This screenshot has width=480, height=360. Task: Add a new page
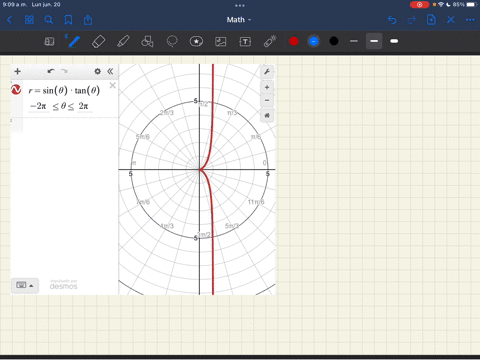point(431,20)
